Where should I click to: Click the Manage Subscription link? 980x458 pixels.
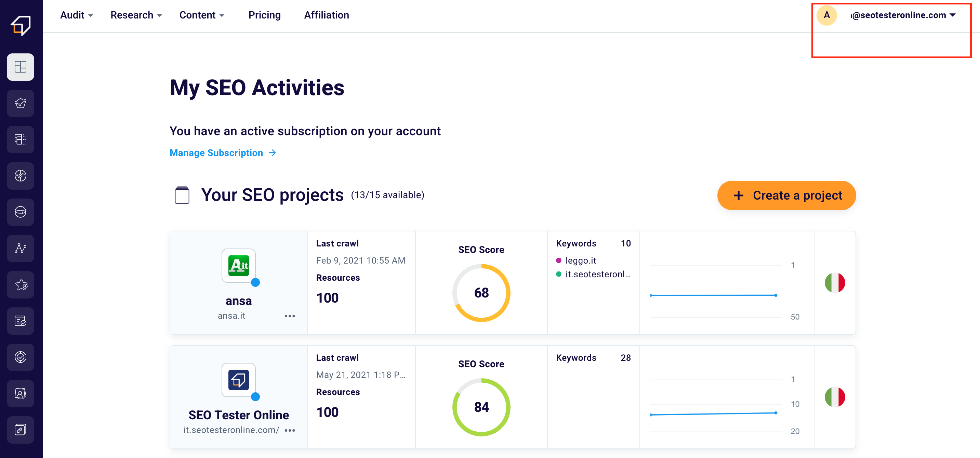[x=222, y=153]
